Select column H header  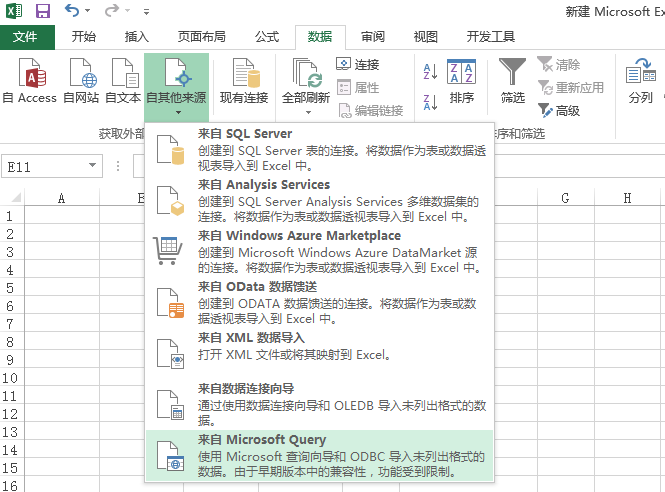[627, 198]
